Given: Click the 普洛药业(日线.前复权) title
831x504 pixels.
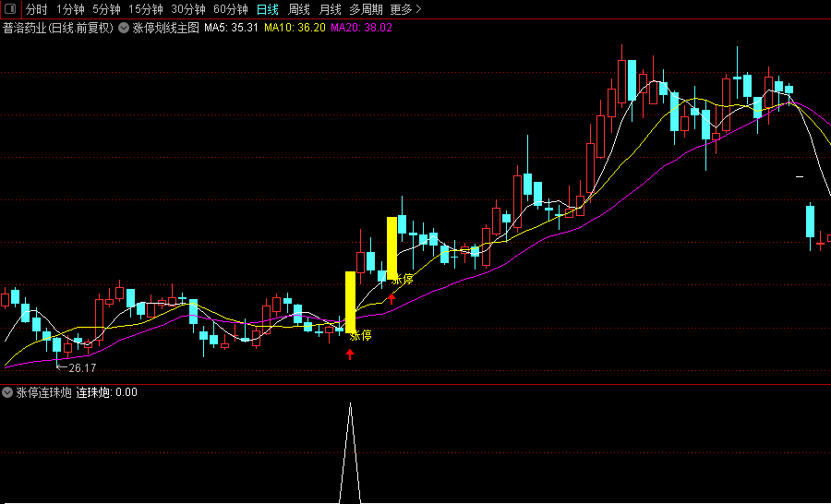Looking at the screenshot, I should 58,28.
